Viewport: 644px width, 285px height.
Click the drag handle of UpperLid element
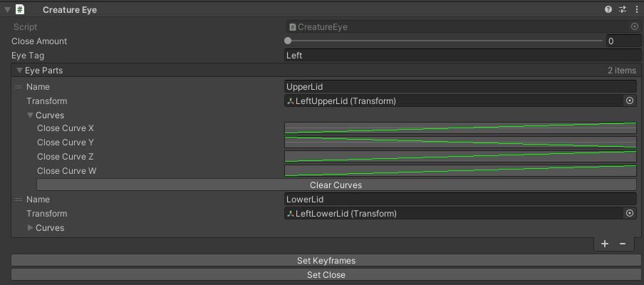[19, 87]
